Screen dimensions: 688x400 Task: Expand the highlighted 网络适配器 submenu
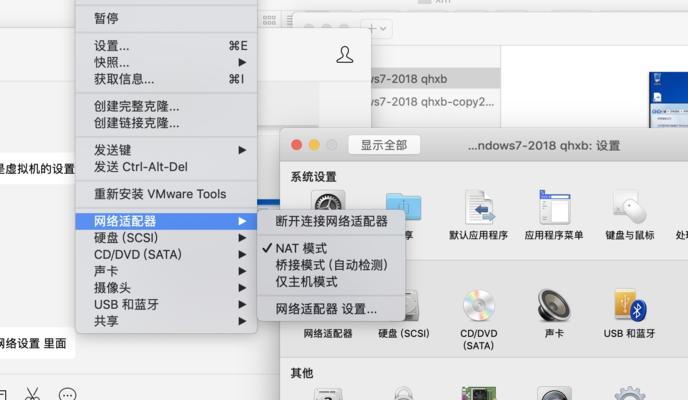pyautogui.click(x=166, y=221)
